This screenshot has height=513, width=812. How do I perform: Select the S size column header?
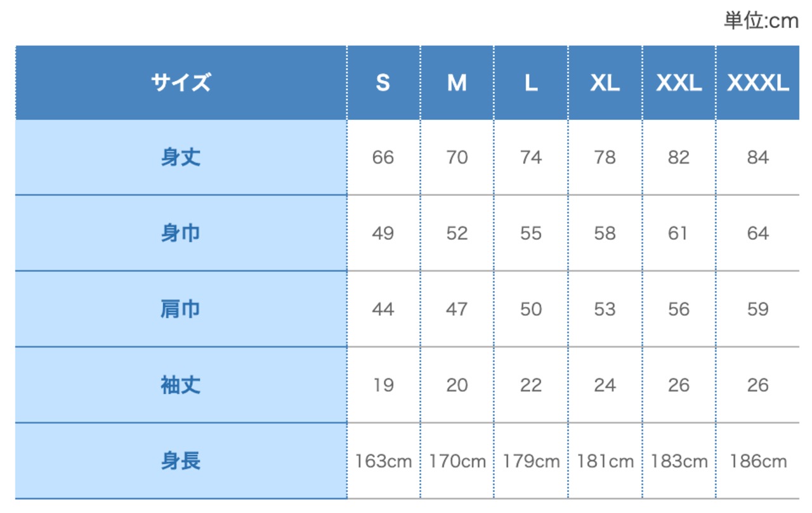(383, 82)
